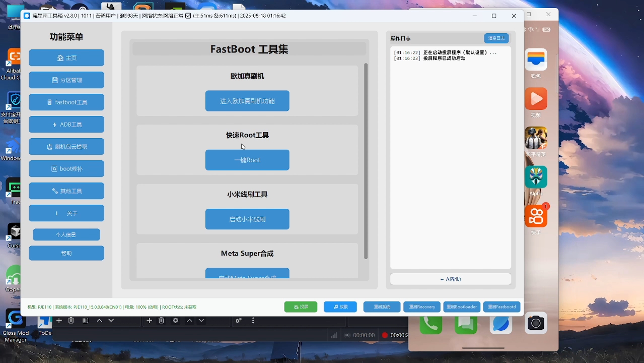Open the 主页 home menu item

[x=66, y=58]
